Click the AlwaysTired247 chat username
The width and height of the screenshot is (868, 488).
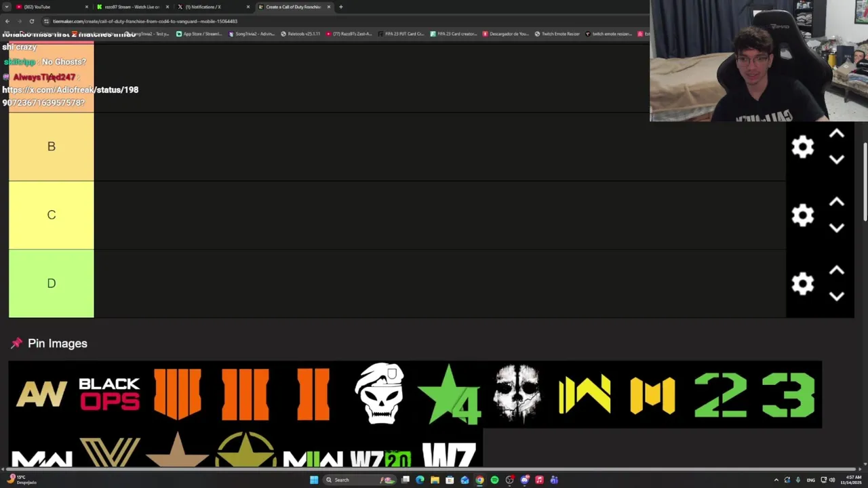[44, 77]
